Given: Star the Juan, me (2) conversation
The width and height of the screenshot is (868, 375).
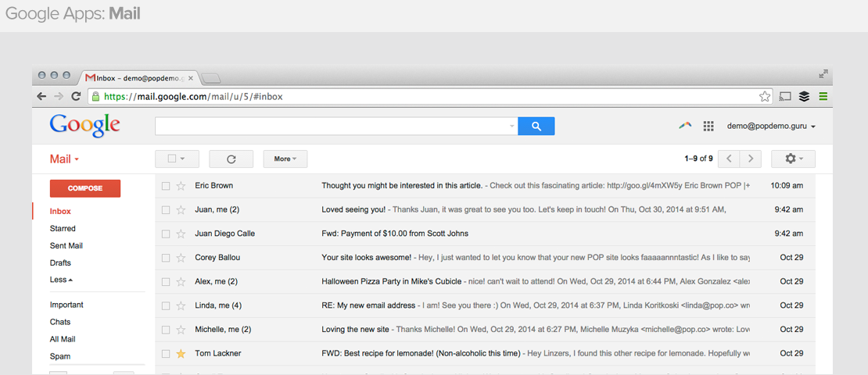Looking at the screenshot, I should point(181,209).
